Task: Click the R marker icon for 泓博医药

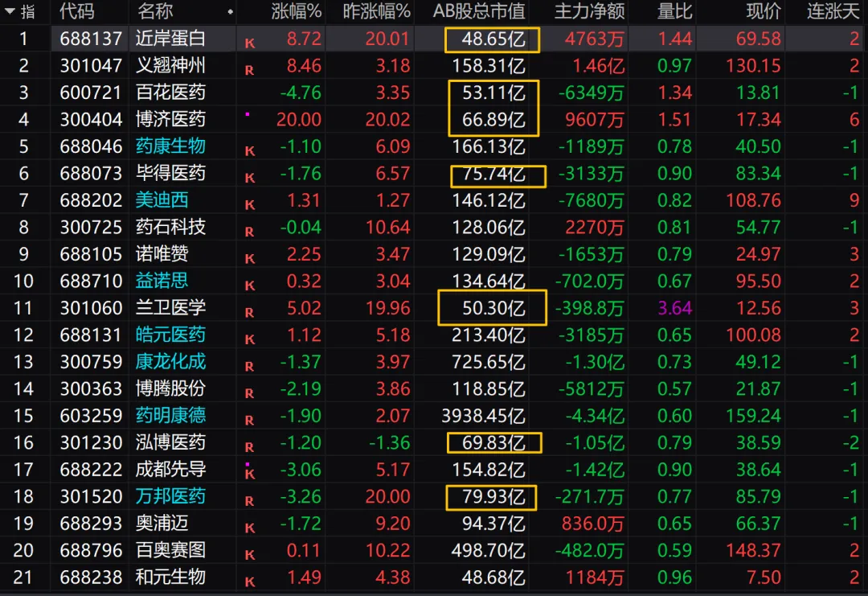Action: (250, 447)
